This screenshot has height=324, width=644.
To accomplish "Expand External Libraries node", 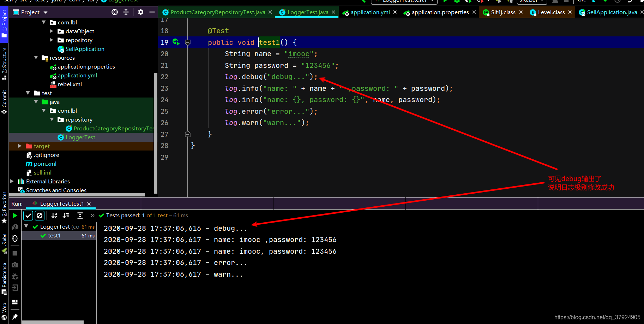I will (12, 181).
